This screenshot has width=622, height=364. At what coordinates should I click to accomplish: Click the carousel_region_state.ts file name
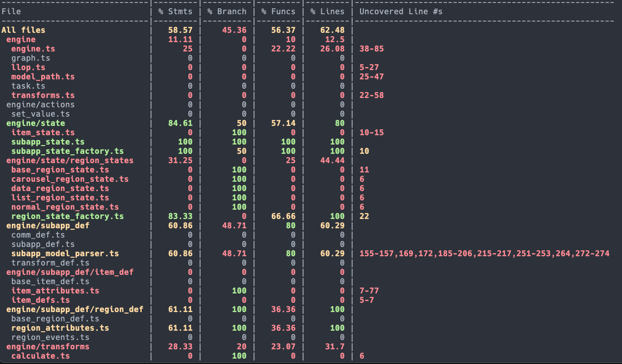pos(70,179)
